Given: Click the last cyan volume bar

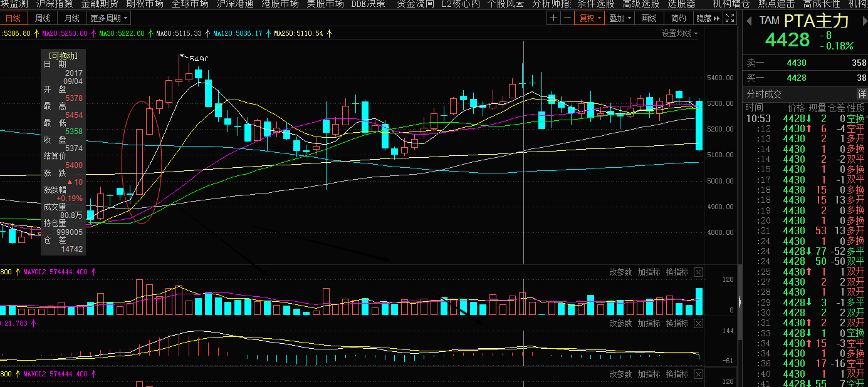Looking at the screenshot, I should (x=699, y=301).
